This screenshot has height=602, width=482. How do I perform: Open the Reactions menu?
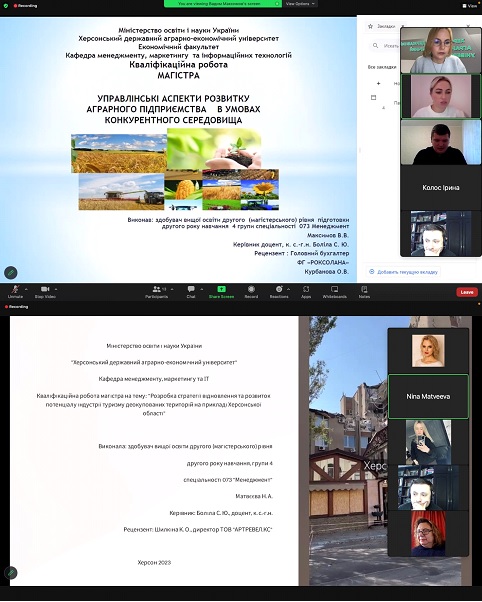[x=279, y=292]
